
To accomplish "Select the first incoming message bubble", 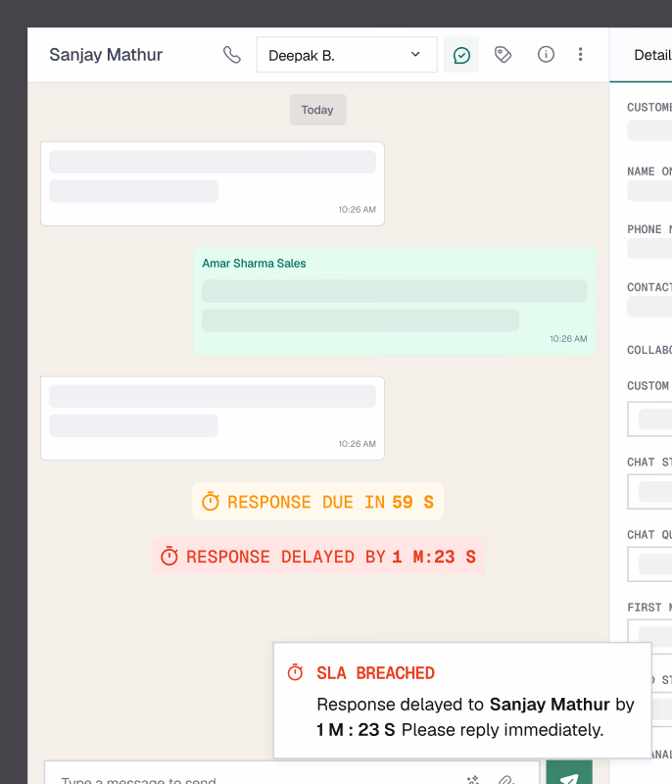I will (212, 183).
